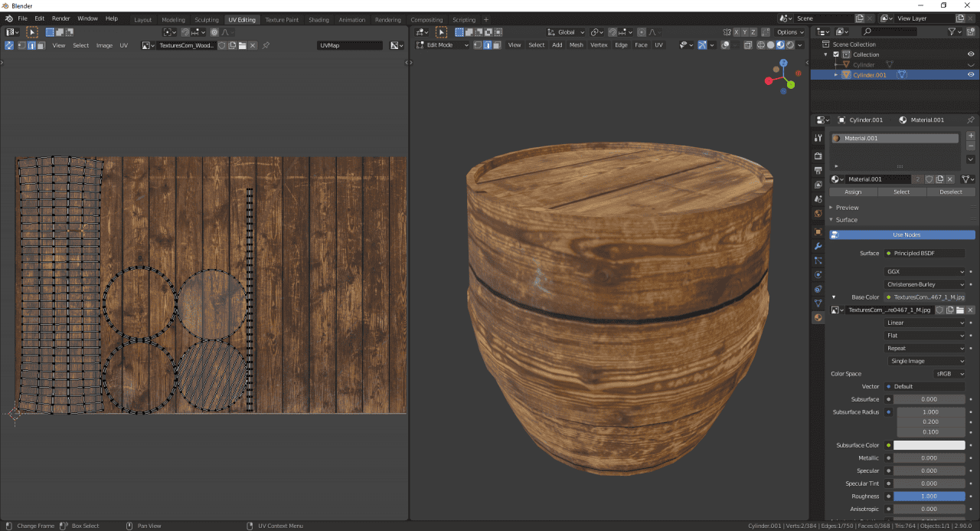Select the Snapping magnet icon in viewport header
Viewport: 980px width, 531px height.
(x=612, y=32)
